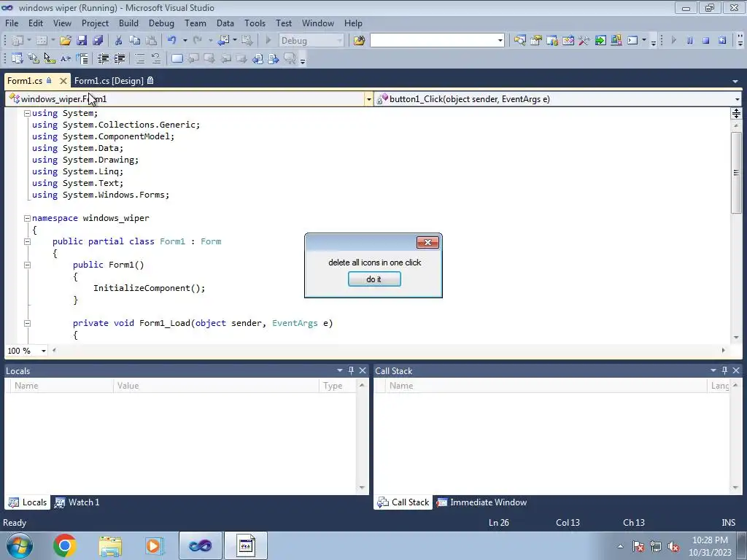The height and width of the screenshot is (560, 747).
Task: Click the Copy icon in the toolbar
Action: 135,41
